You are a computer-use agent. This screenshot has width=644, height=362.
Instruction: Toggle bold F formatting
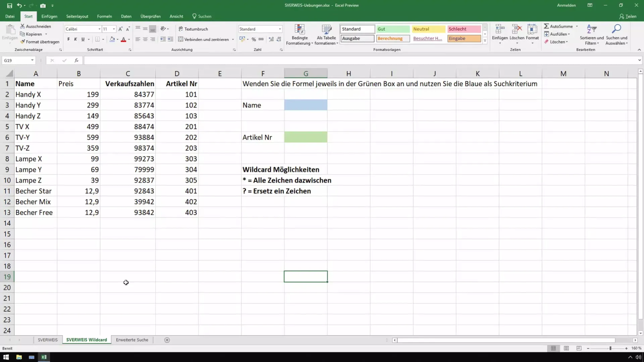tap(68, 39)
